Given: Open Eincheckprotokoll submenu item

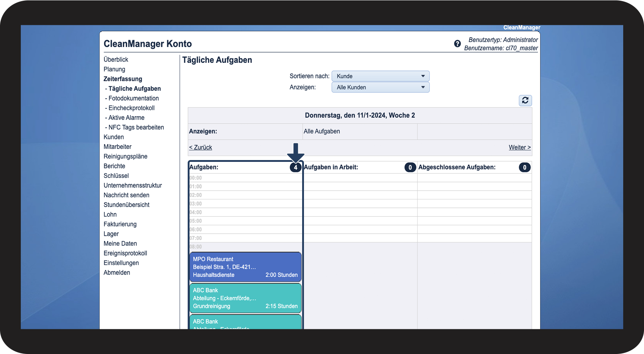Looking at the screenshot, I should [131, 108].
